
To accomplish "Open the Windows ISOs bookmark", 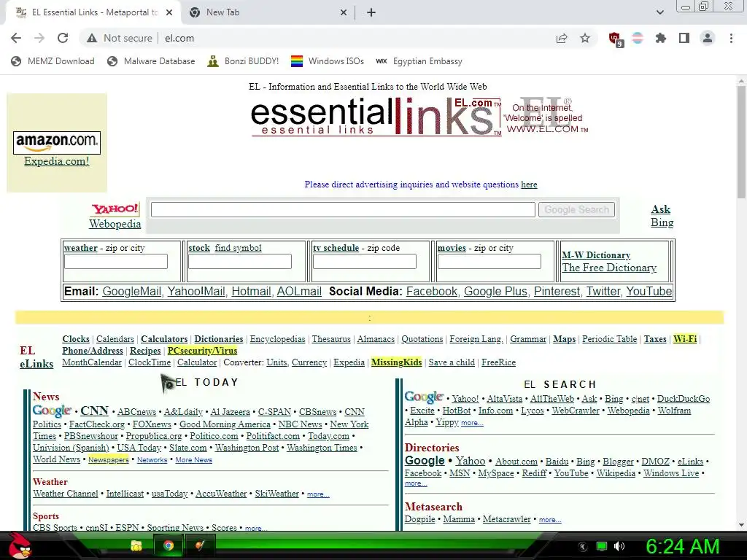I will (x=328, y=61).
